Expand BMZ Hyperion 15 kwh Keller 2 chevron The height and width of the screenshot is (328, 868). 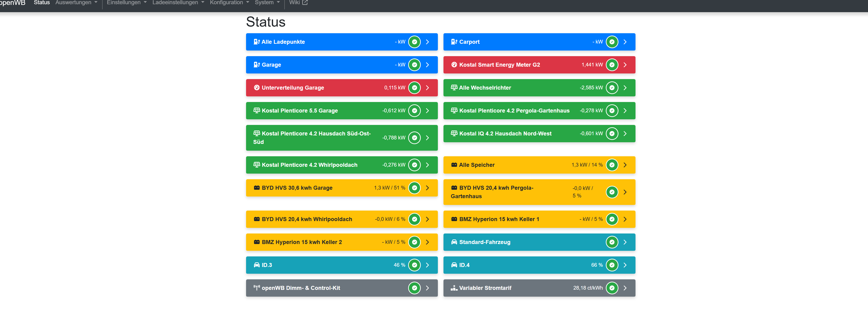[427, 242]
